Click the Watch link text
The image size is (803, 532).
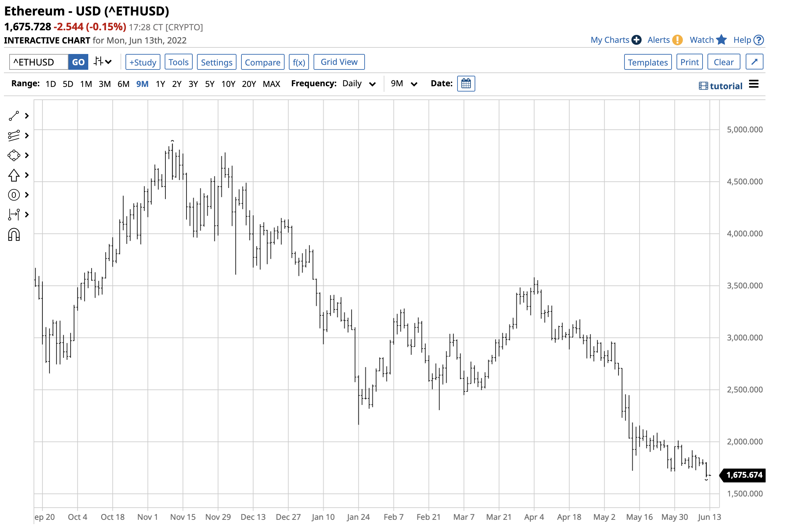pyautogui.click(x=702, y=40)
